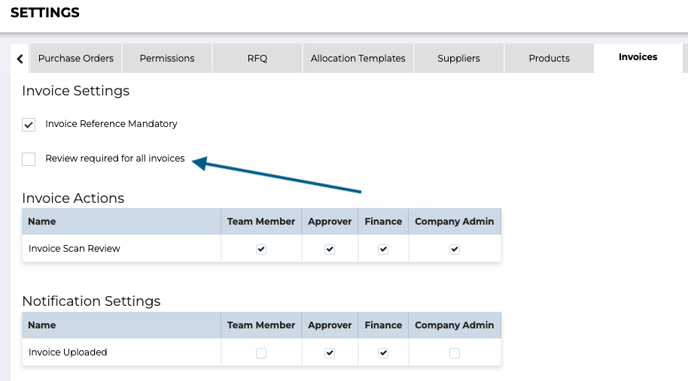Uncheck Invoice Reference Mandatory checkbox

click(29, 125)
